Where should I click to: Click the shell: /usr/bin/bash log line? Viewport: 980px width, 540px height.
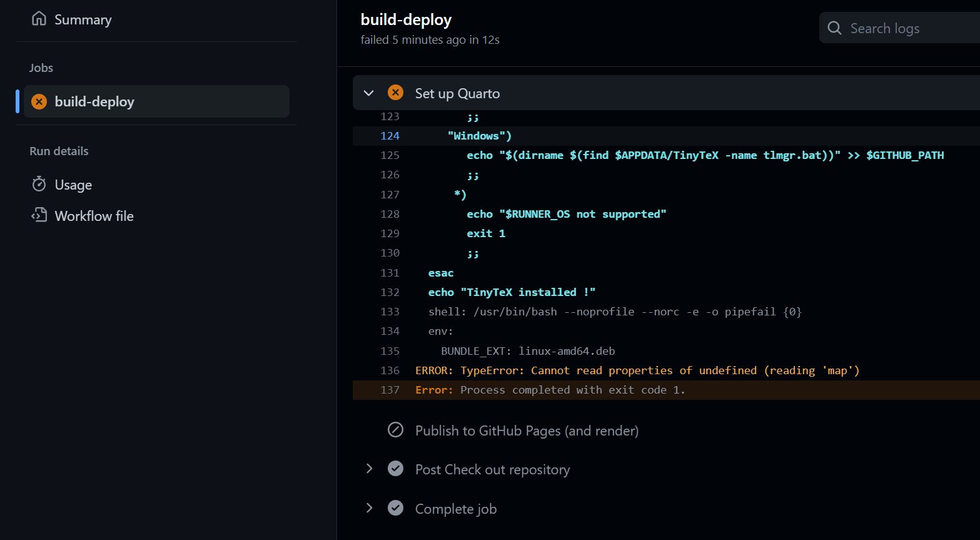tap(615, 312)
